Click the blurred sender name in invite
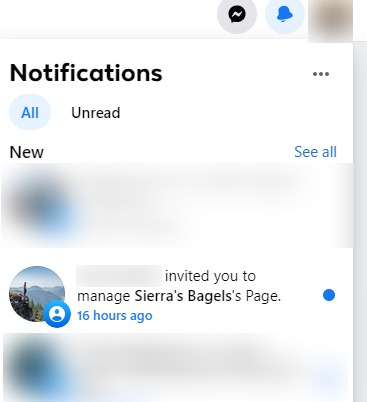Screen dimensions: 367x402 pos(119,276)
